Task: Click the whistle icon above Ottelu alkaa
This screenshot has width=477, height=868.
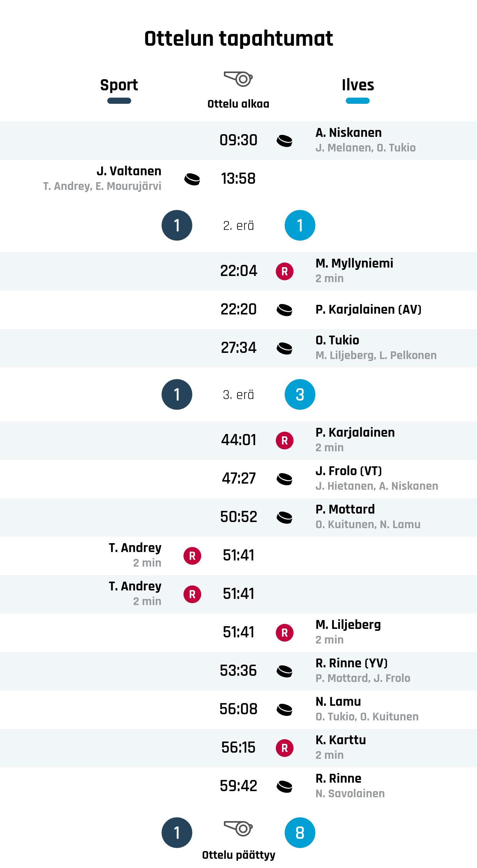Action: (238, 79)
